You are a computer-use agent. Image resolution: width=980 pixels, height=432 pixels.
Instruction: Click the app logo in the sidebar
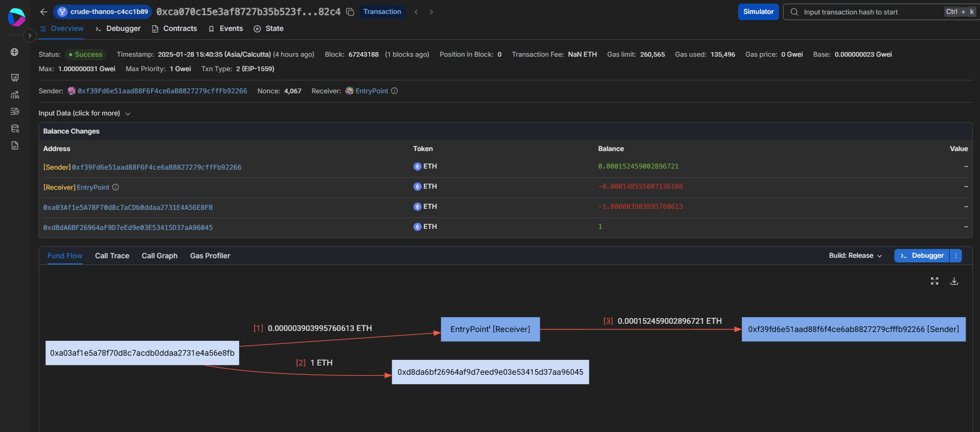(16, 17)
